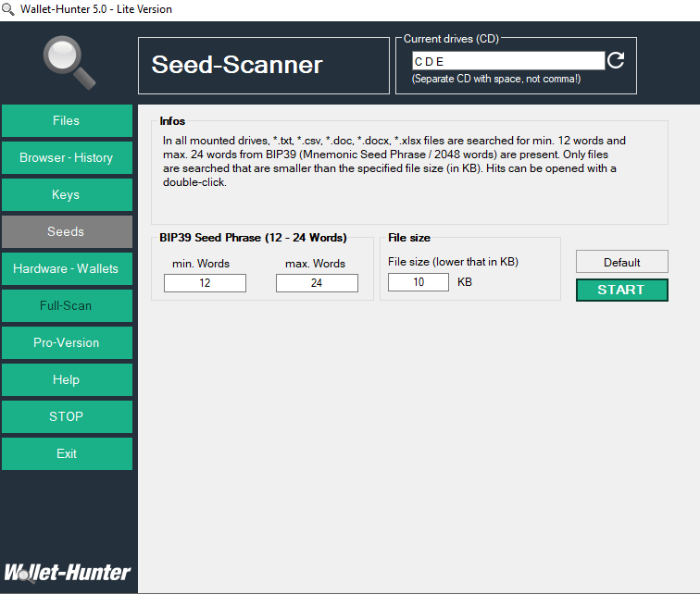Image resolution: width=700 pixels, height=594 pixels.
Task: Reset settings with Default button
Action: tap(622, 262)
